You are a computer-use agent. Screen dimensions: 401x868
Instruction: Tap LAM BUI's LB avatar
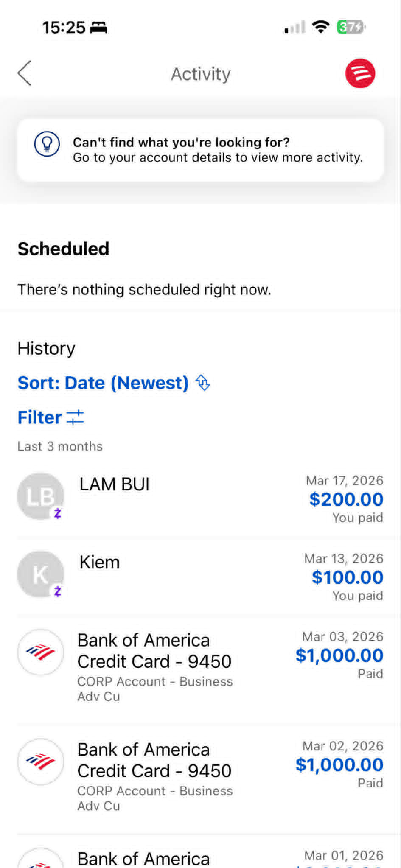(x=41, y=496)
